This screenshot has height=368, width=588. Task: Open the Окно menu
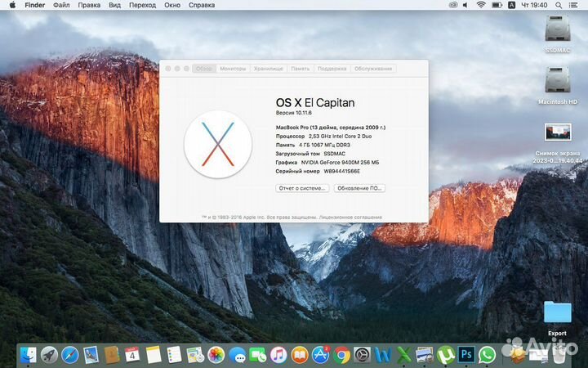point(172,5)
